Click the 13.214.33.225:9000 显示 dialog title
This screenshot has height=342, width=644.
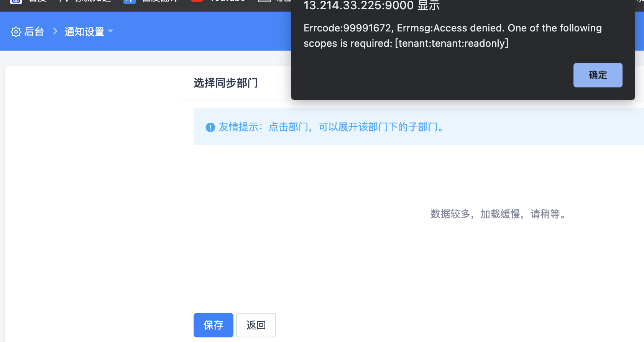[x=372, y=5]
